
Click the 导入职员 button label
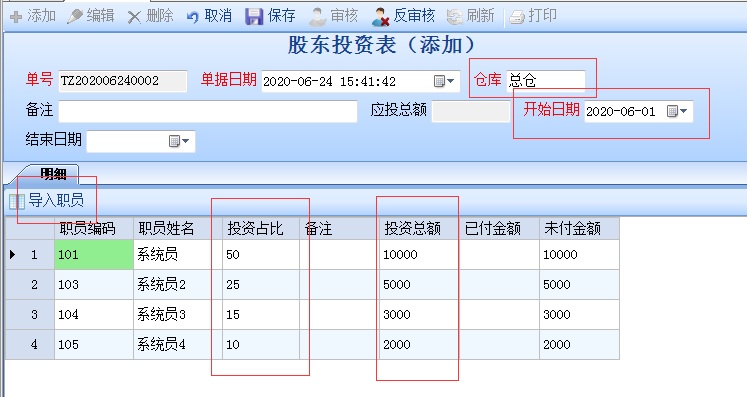tap(56, 200)
